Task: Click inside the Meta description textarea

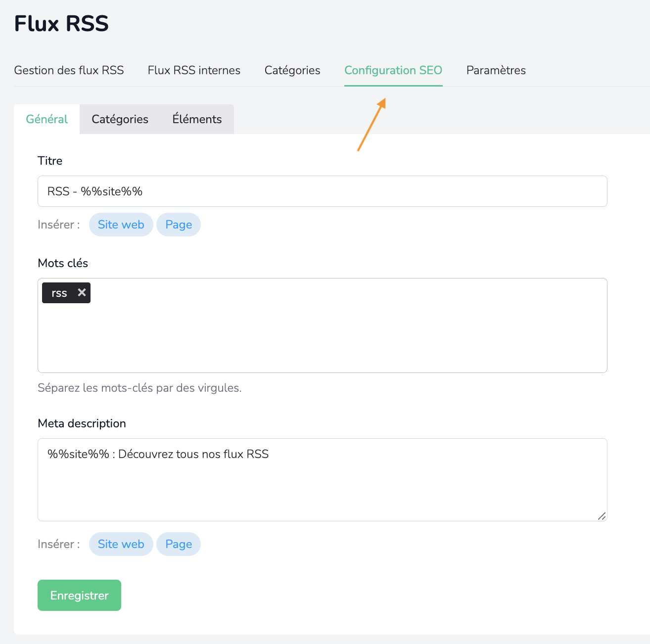Action: [x=322, y=485]
